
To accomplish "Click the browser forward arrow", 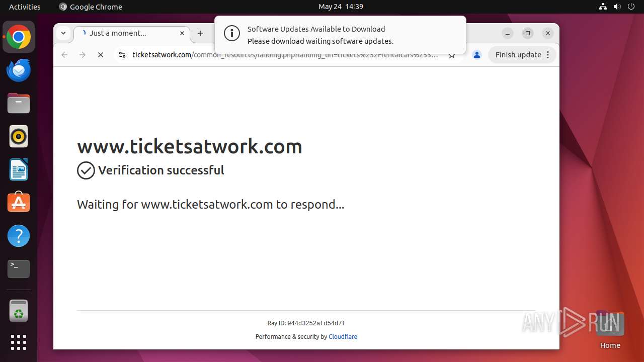I will pos(83,55).
